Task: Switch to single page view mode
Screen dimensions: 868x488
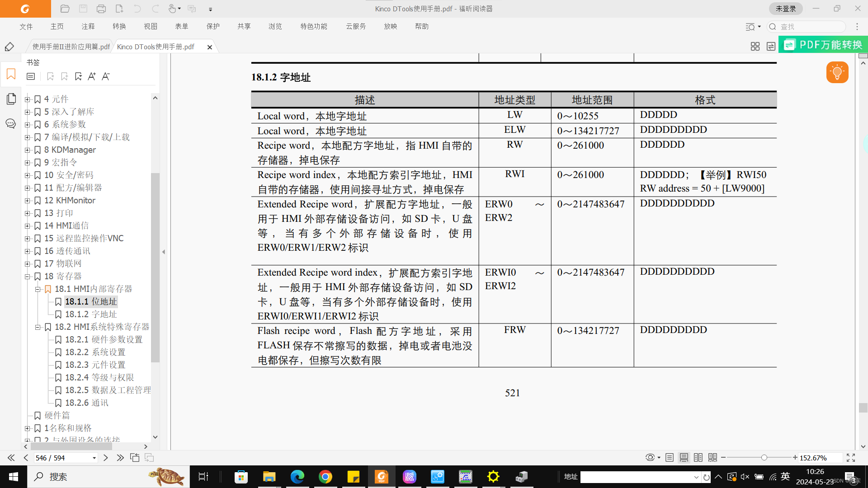Action: (x=670, y=458)
